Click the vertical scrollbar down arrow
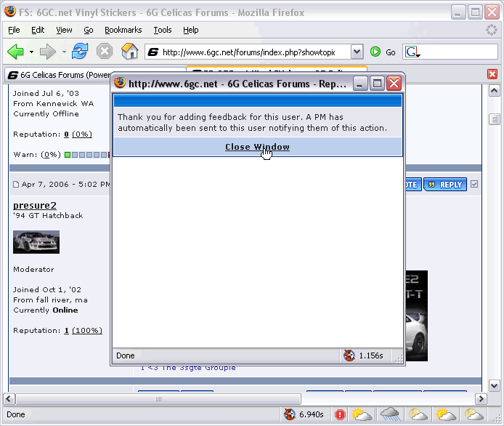This screenshot has width=504, height=426. (x=494, y=385)
